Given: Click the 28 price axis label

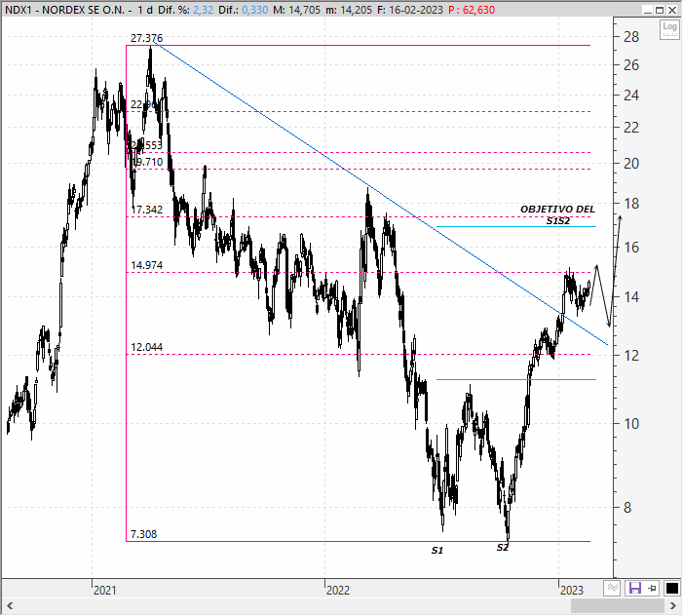Looking at the screenshot, I should (631, 37).
